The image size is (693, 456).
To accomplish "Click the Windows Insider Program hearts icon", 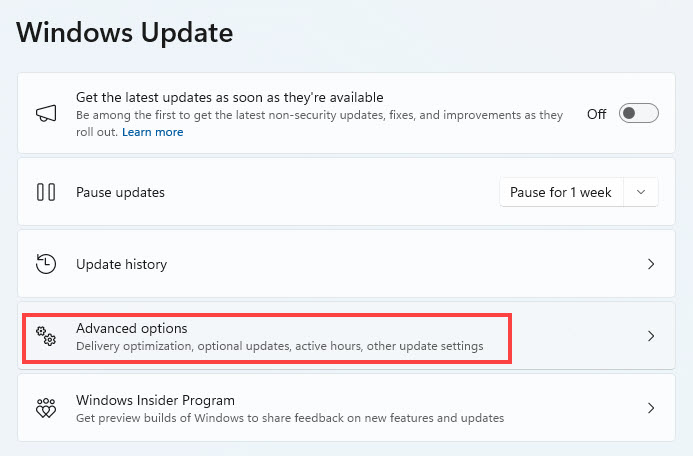I will tap(46, 408).
